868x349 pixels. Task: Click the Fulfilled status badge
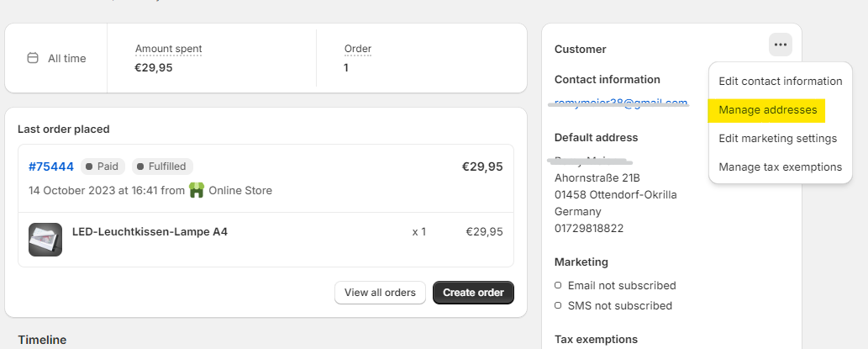point(162,167)
